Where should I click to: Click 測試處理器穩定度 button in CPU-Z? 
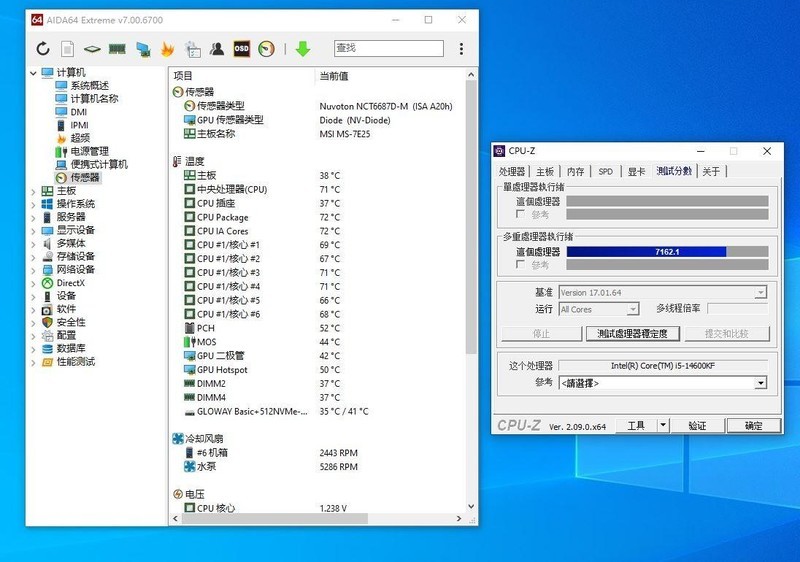633,334
